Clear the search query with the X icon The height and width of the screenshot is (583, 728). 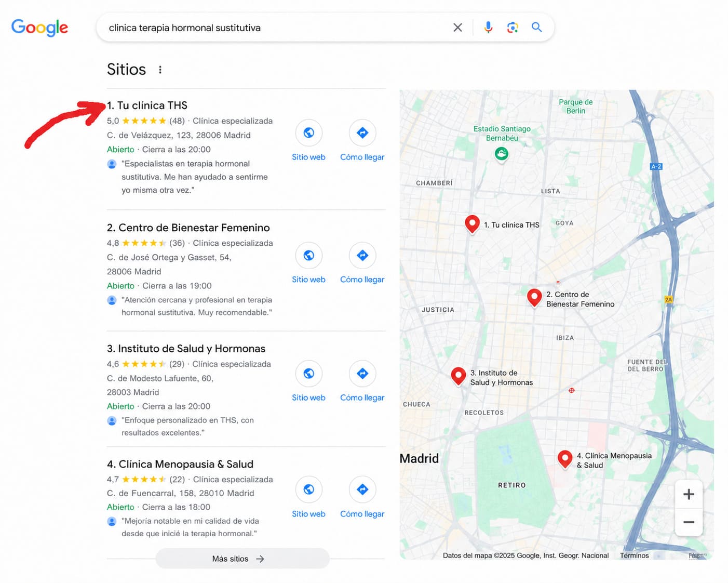457,28
